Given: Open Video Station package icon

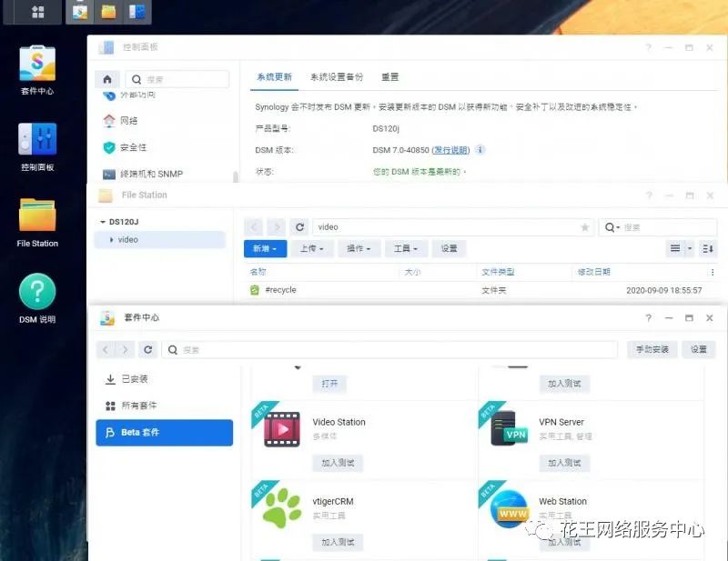Looking at the screenshot, I should click(x=282, y=429).
